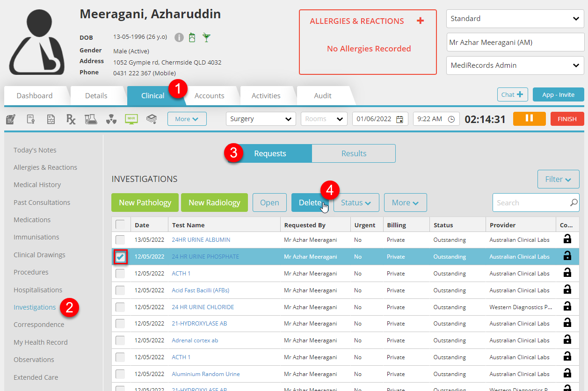Untick checkbox for 24 HR URINE PHOSPHATE
Screen dimensions: 588x391
pos(120,257)
